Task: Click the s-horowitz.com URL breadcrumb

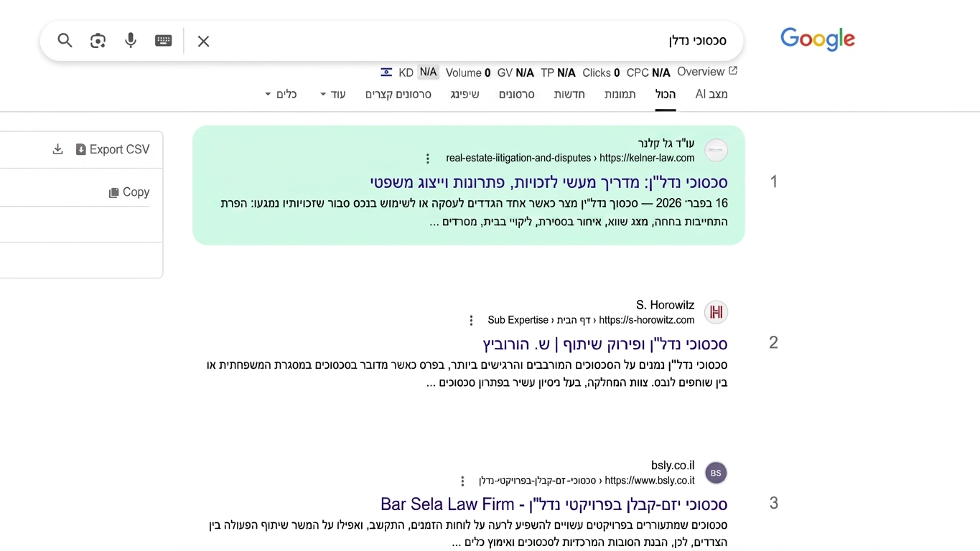Action: pos(592,320)
